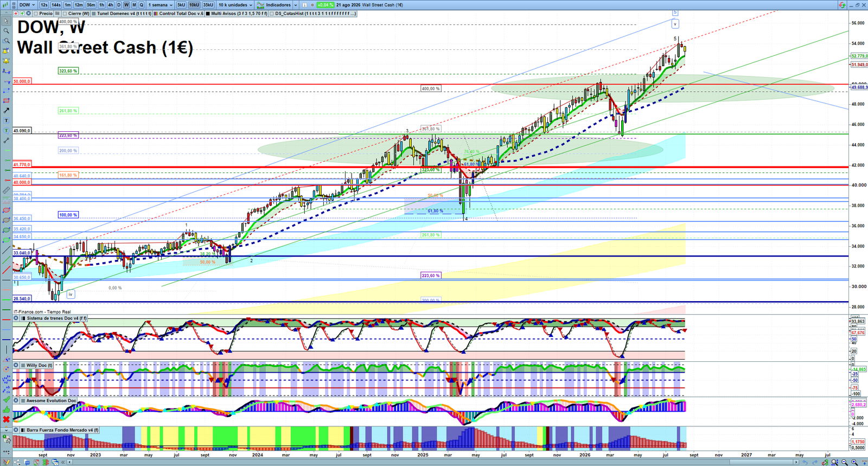868x466 pixels.
Task: Select the plain T text tool
Action: [7, 120]
